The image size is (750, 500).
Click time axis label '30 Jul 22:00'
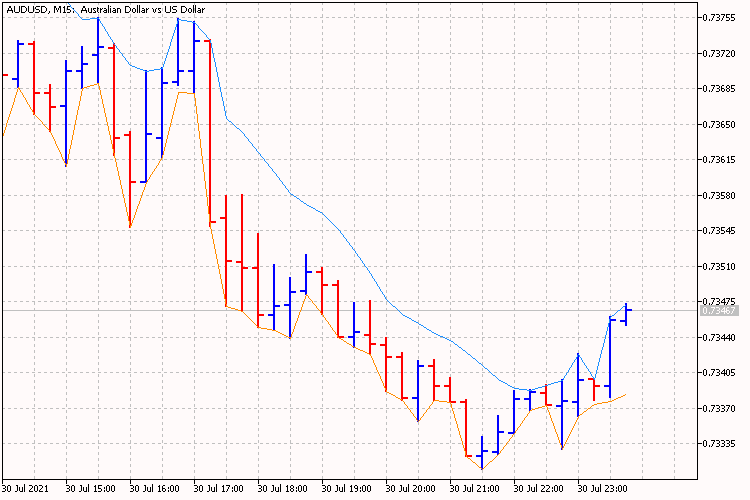click(539, 489)
